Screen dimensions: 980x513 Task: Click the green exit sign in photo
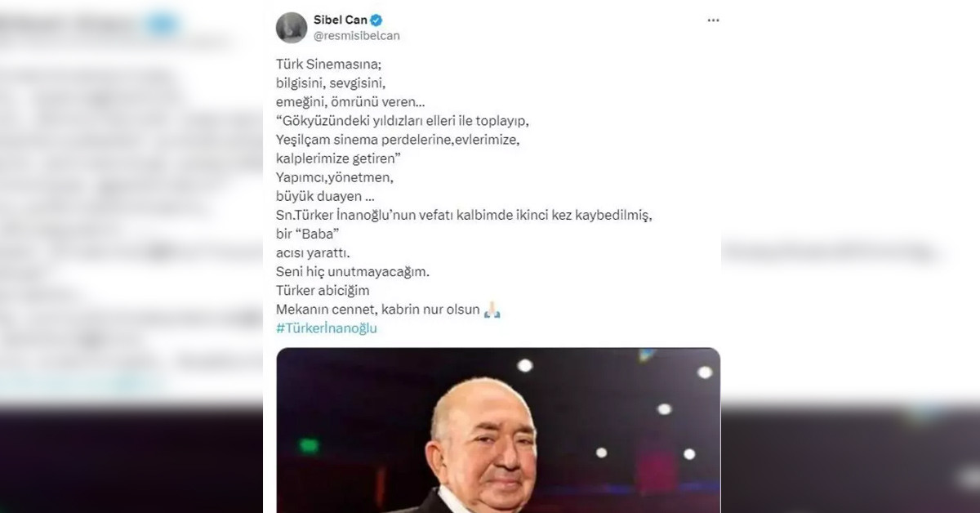tap(309, 446)
